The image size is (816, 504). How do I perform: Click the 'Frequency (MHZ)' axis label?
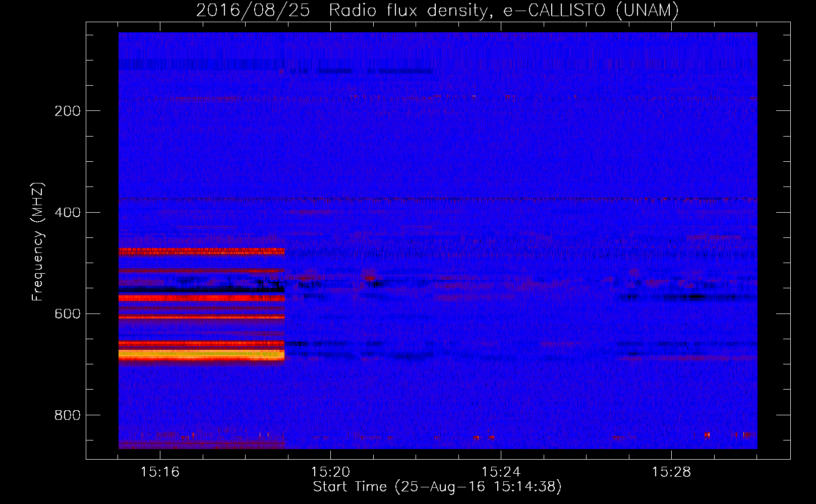[x=38, y=242]
